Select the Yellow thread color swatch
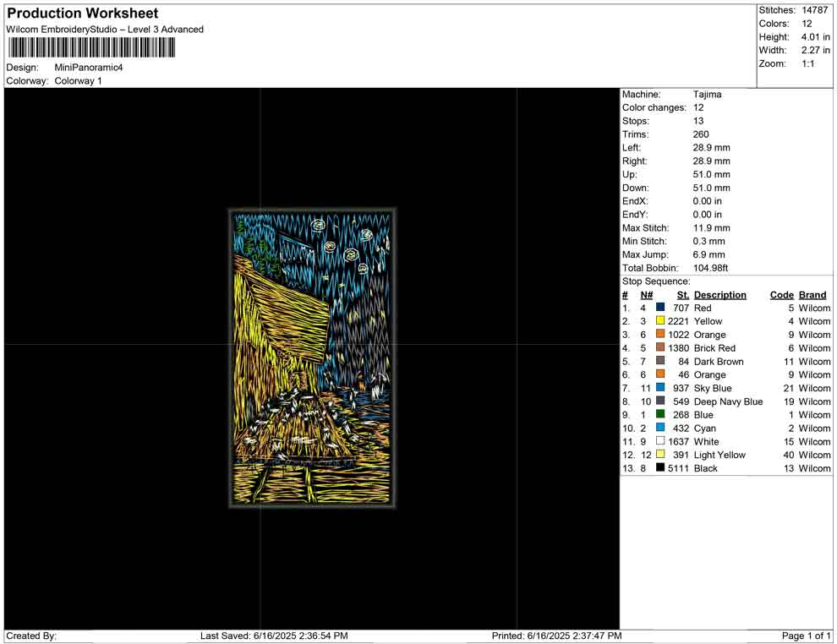 (660, 322)
